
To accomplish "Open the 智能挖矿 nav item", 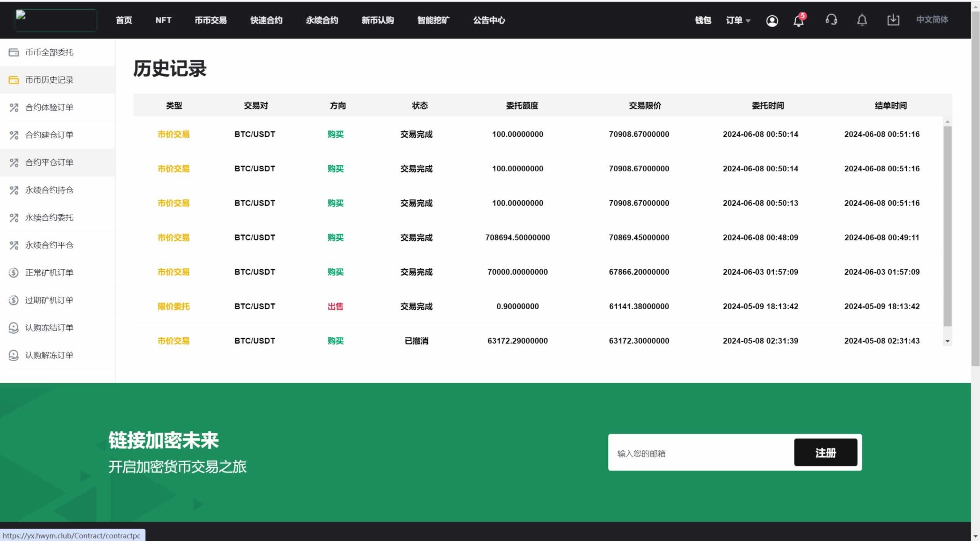I will (433, 20).
